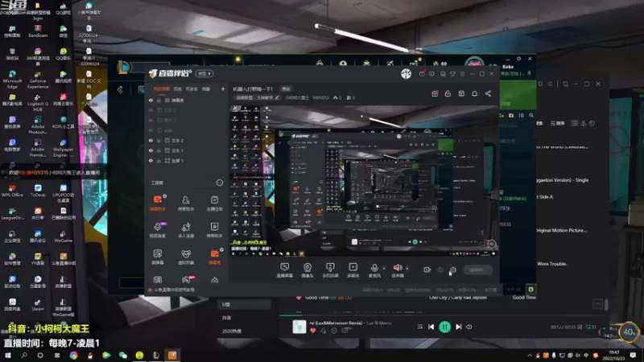
Task: Toggle lock on 文本 2 source
Action: pos(159,140)
